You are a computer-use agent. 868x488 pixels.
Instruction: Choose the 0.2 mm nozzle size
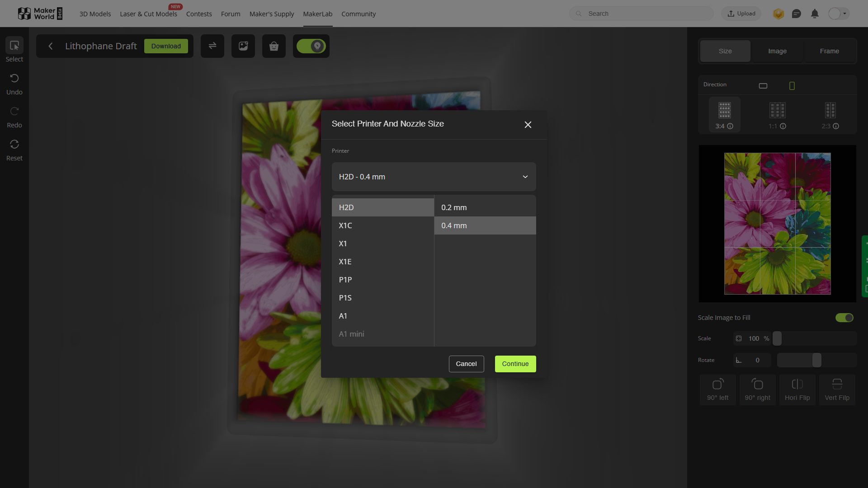[x=485, y=207]
